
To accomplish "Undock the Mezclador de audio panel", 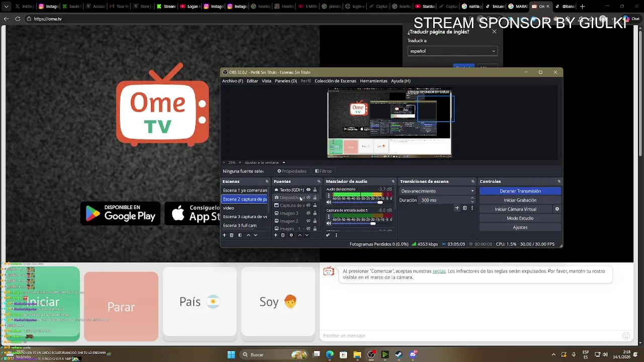I will (393, 182).
